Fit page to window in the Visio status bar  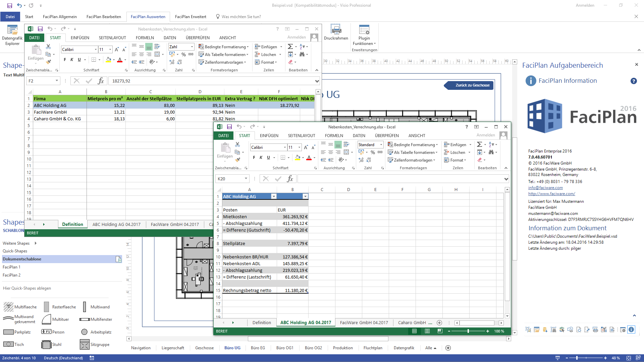pos(629,358)
